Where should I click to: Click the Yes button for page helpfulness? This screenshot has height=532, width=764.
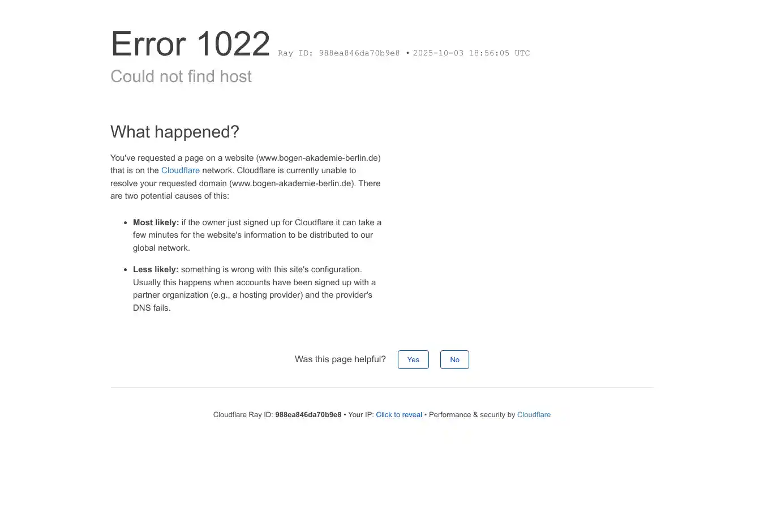pyautogui.click(x=413, y=359)
